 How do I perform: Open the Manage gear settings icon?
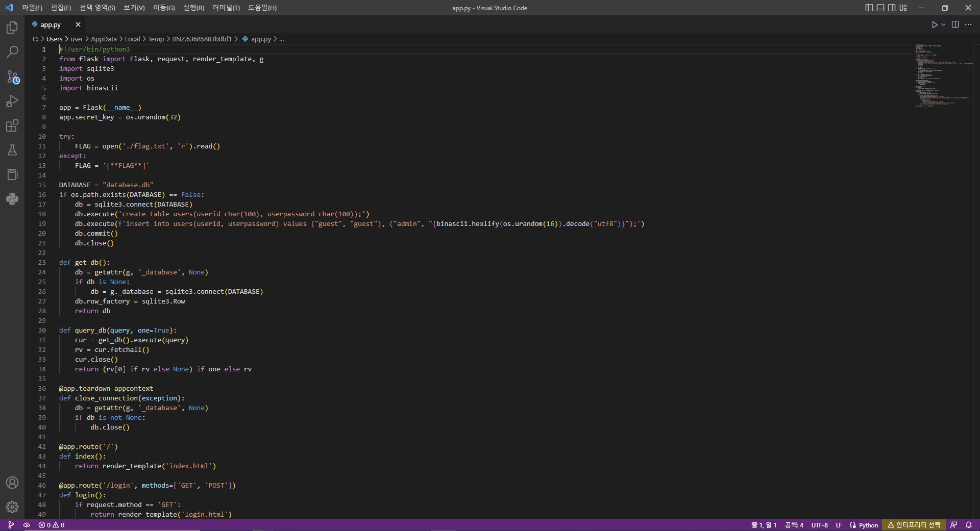coord(12,507)
